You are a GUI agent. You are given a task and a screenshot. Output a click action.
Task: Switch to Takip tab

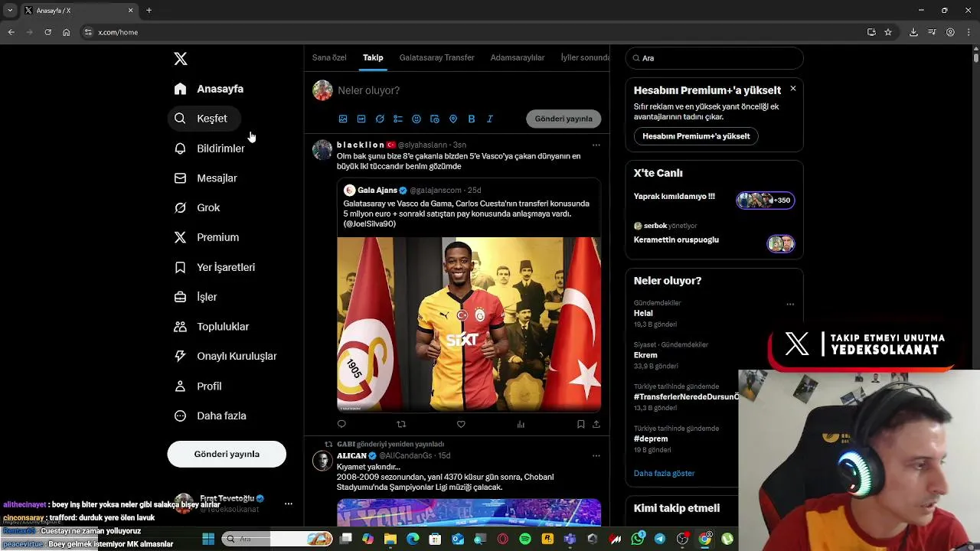click(373, 57)
